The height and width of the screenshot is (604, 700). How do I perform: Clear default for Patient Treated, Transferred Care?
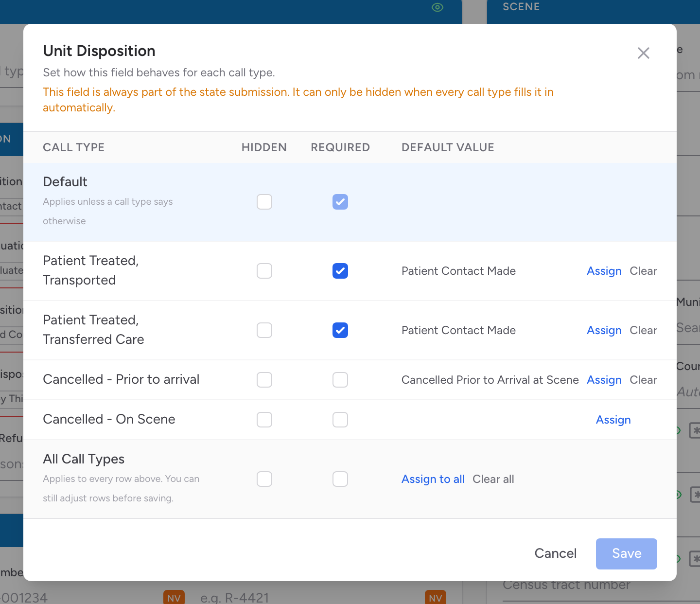point(643,330)
